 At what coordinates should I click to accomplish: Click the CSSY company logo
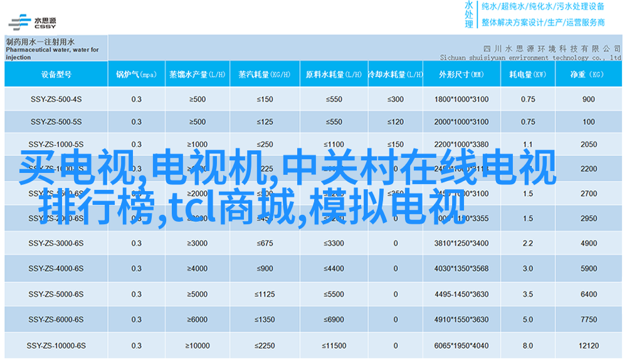32,23
